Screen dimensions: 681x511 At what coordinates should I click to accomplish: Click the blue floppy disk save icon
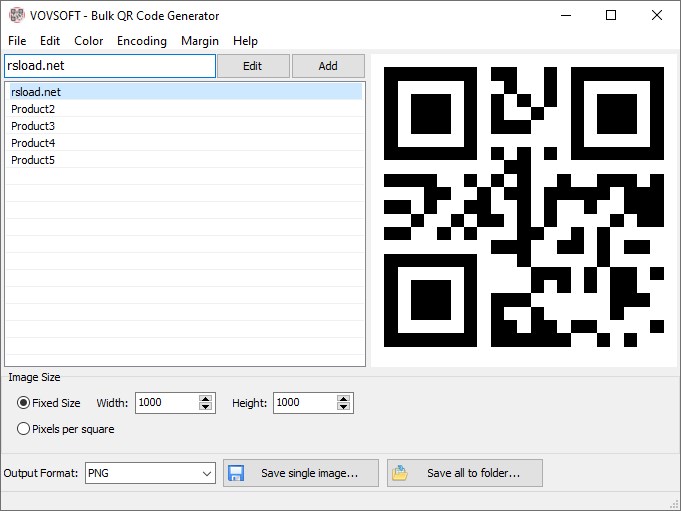pos(236,473)
